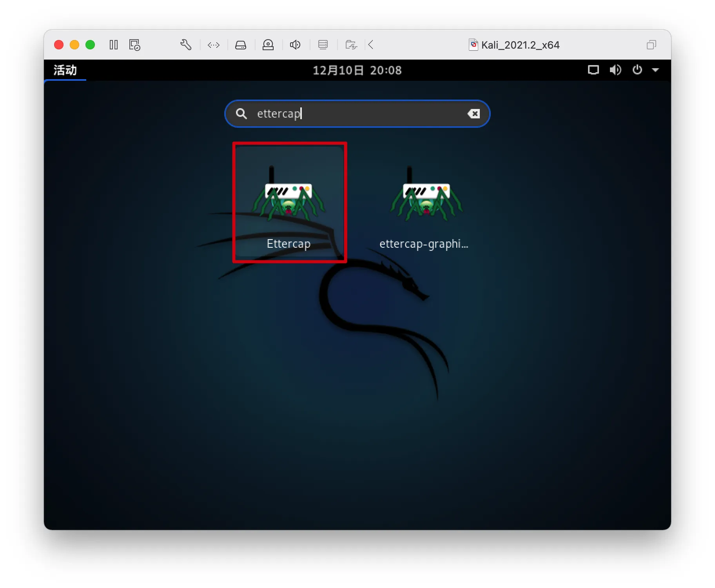Open virtual machine settings wrench

point(186,45)
